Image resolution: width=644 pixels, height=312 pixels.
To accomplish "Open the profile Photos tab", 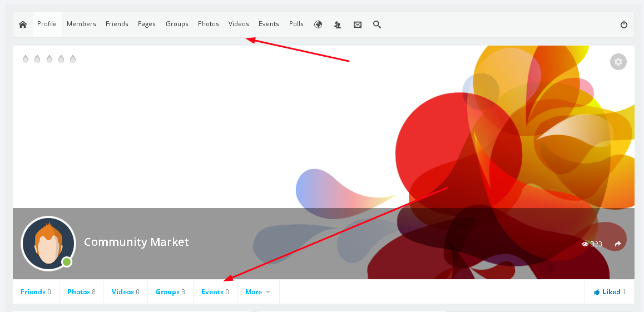I will [x=81, y=292].
